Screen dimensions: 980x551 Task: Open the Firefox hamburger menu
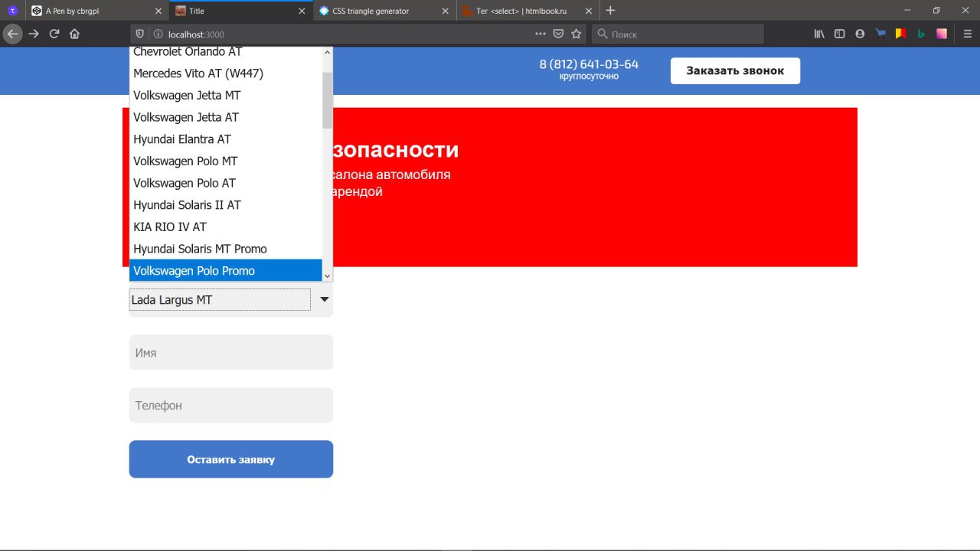(968, 34)
